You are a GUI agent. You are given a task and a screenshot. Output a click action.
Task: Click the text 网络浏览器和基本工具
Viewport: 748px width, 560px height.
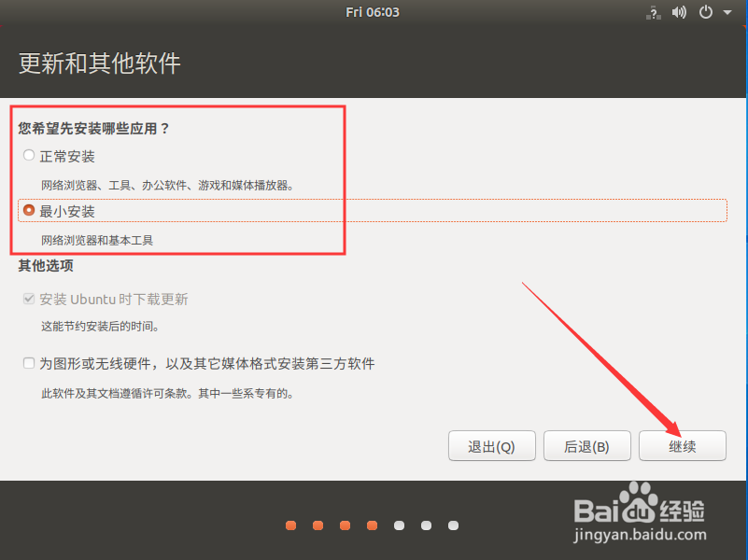[x=97, y=240]
